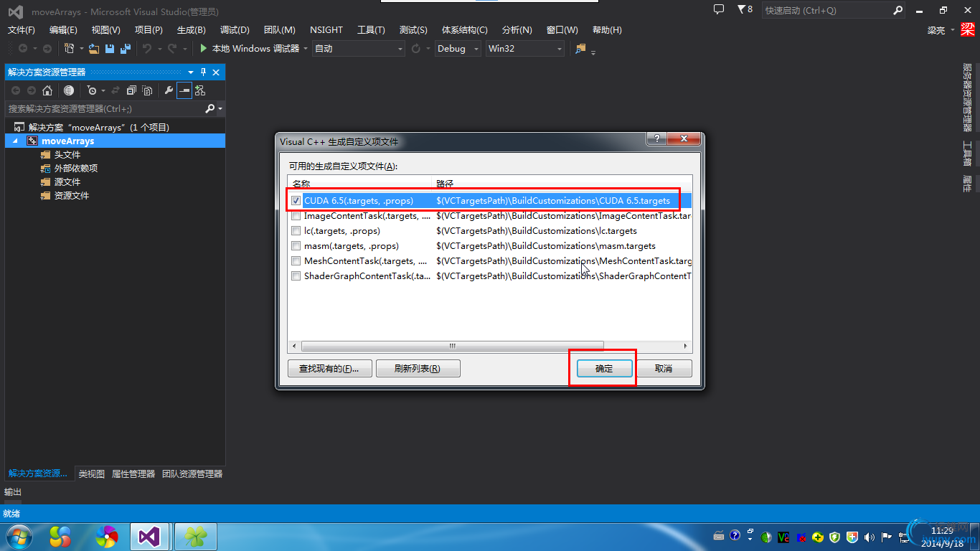Click the Quick Launch magnifier icon

click(897, 10)
